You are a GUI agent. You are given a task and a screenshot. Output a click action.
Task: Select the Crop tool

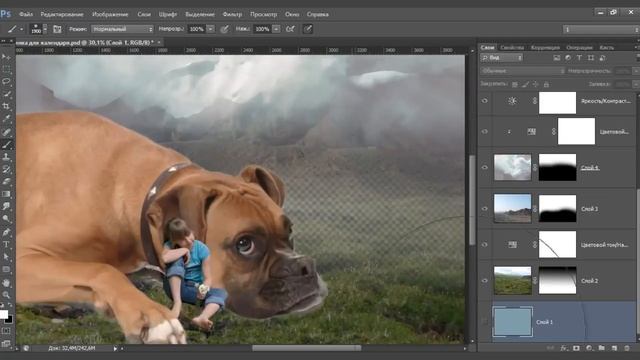tap(6, 106)
